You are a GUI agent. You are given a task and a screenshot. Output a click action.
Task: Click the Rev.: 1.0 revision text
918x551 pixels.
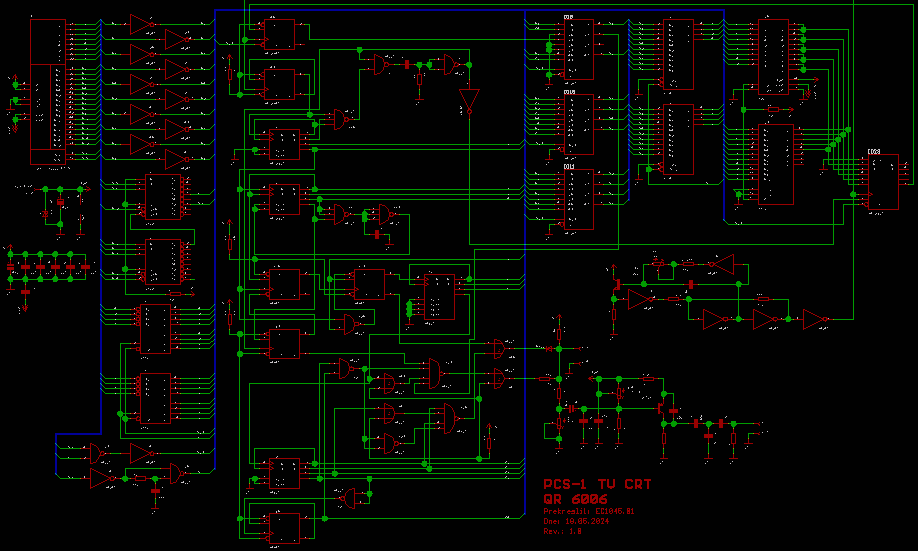562,531
